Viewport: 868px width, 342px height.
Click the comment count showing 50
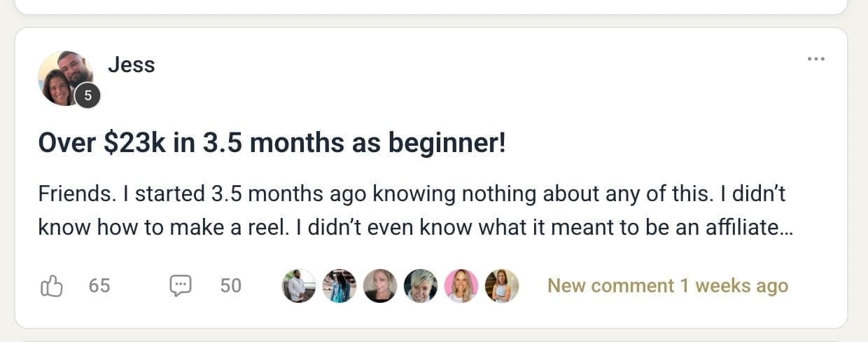click(230, 286)
